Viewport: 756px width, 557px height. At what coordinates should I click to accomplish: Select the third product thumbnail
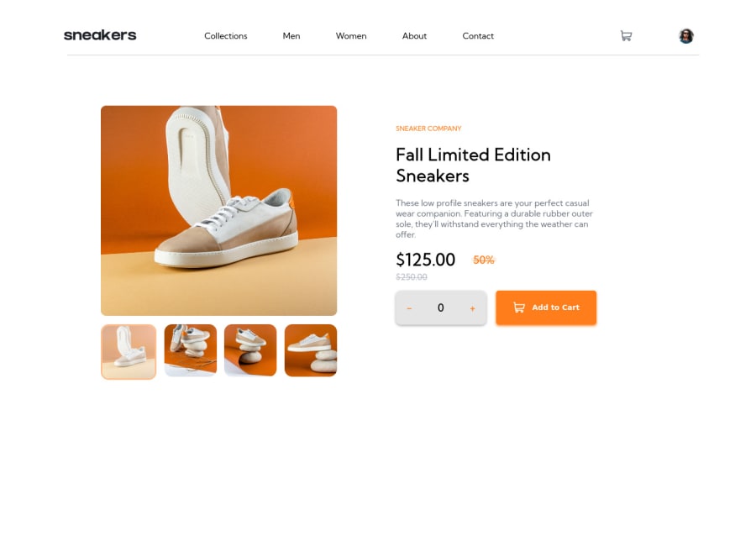(250, 350)
